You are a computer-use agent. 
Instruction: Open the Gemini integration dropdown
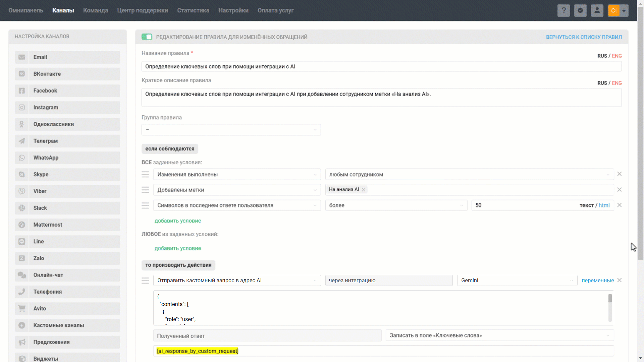[517, 281]
